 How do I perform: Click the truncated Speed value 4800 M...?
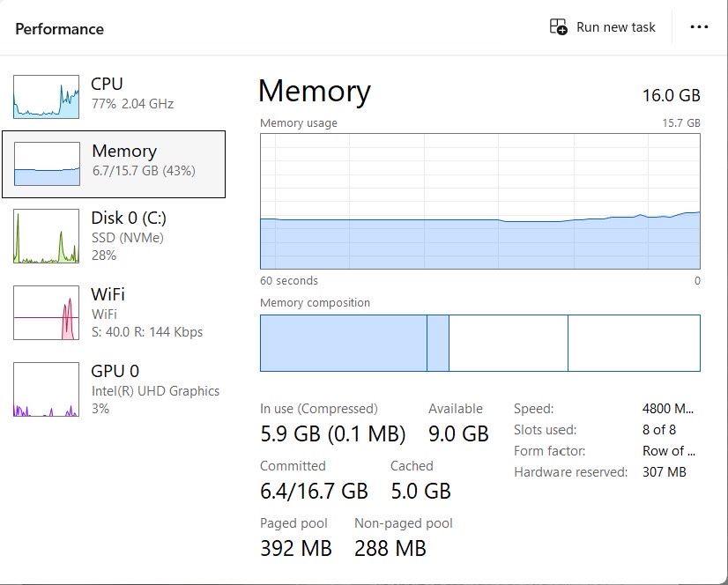tap(668, 409)
